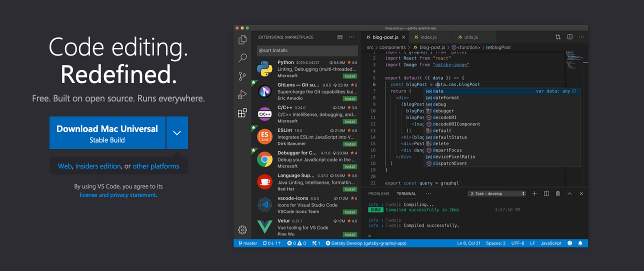Click the clear extensions filter icon
This screenshot has width=644, height=271.
[340, 37]
